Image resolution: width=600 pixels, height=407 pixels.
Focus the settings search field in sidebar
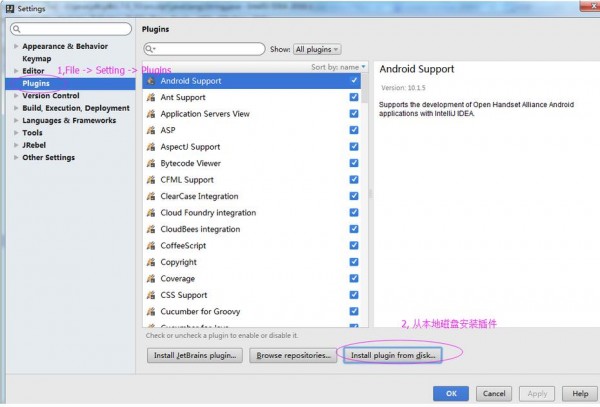point(68,29)
